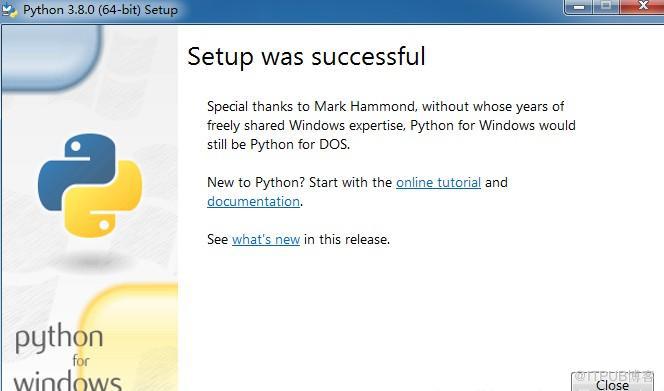
Task: Click the ITPUB watermark text
Action: [614, 376]
